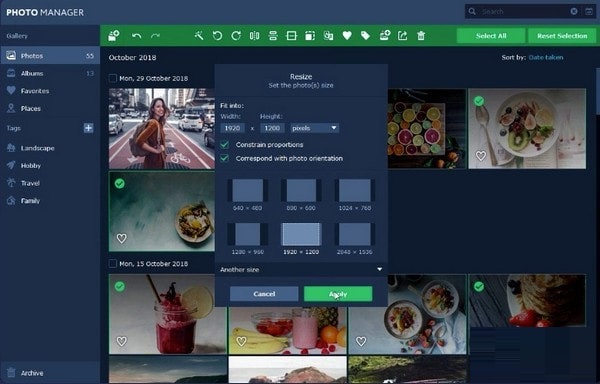Screen dimensions: 600x384
Task: Delete selected photos with trash icon
Action: tap(421, 36)
